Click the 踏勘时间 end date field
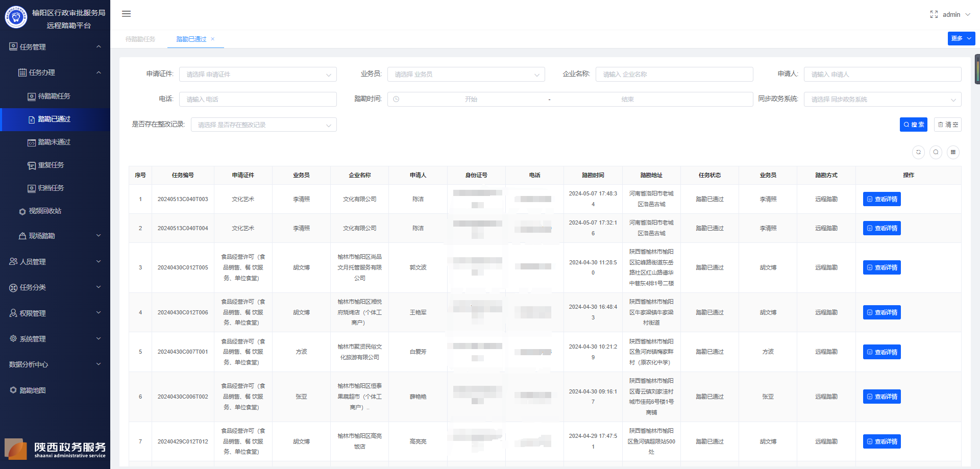Viewport: 980px width, 469px height. tap(627, 100)
